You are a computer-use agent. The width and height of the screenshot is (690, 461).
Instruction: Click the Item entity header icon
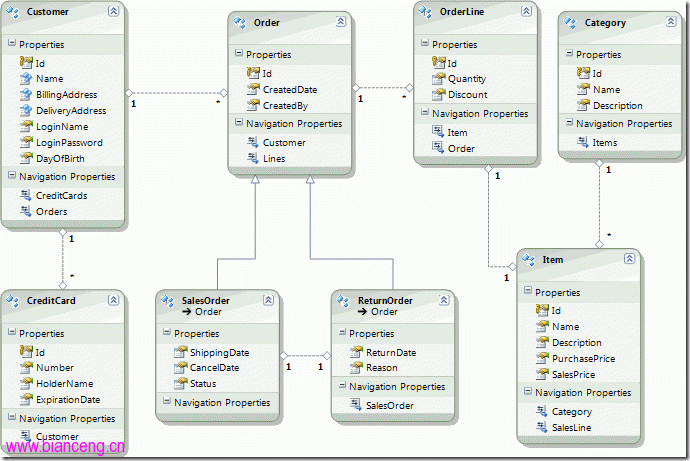click(528, 260)
